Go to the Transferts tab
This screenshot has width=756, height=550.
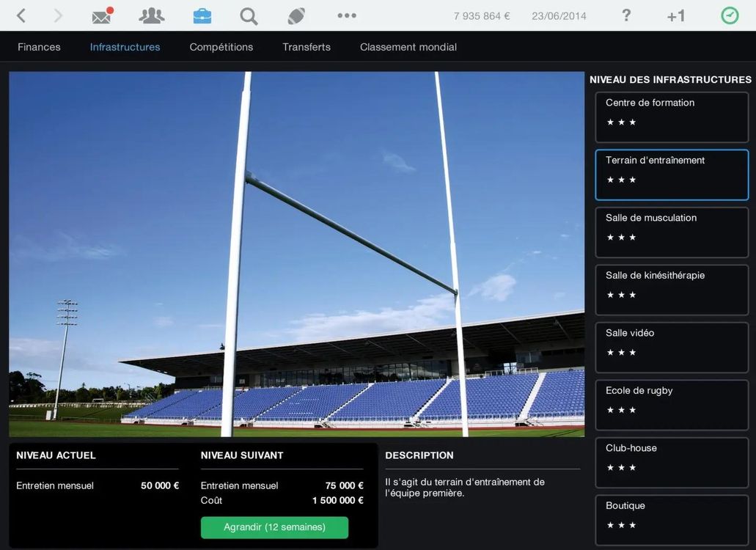click(307, 47)
